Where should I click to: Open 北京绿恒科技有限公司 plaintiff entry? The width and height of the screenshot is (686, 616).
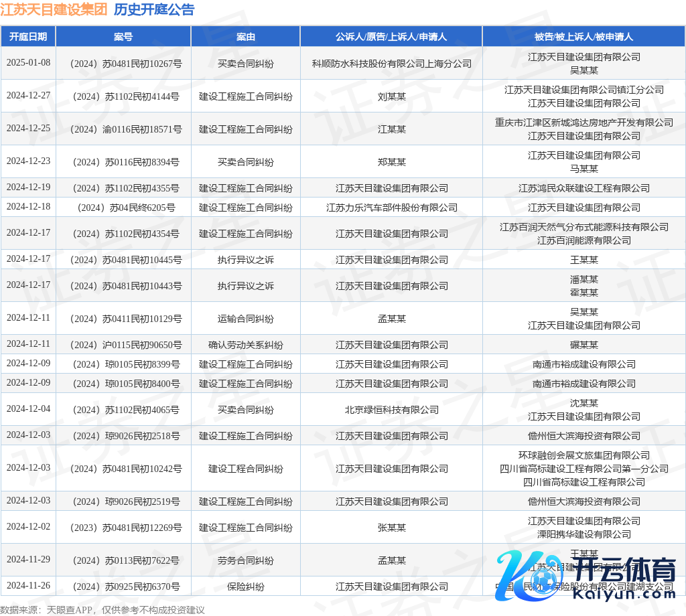391,410
